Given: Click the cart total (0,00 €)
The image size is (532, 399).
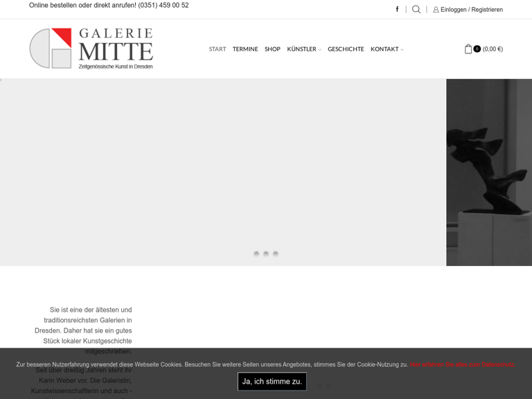Looking at the screenshot, I should (x=493, y=49).
